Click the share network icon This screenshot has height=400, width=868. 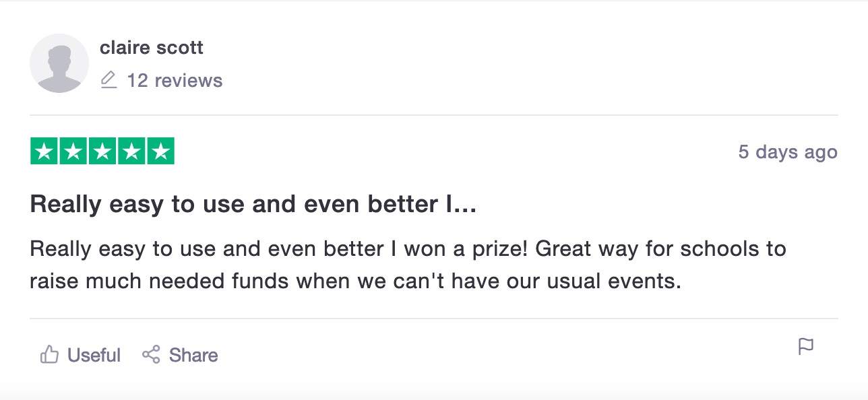pos(151,354)
